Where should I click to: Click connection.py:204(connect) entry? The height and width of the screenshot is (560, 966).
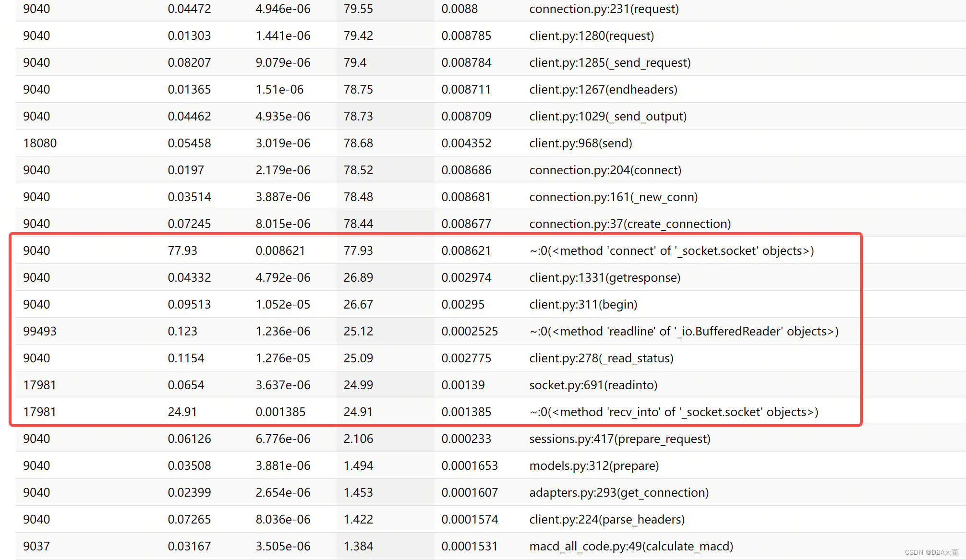click(605, 170)
